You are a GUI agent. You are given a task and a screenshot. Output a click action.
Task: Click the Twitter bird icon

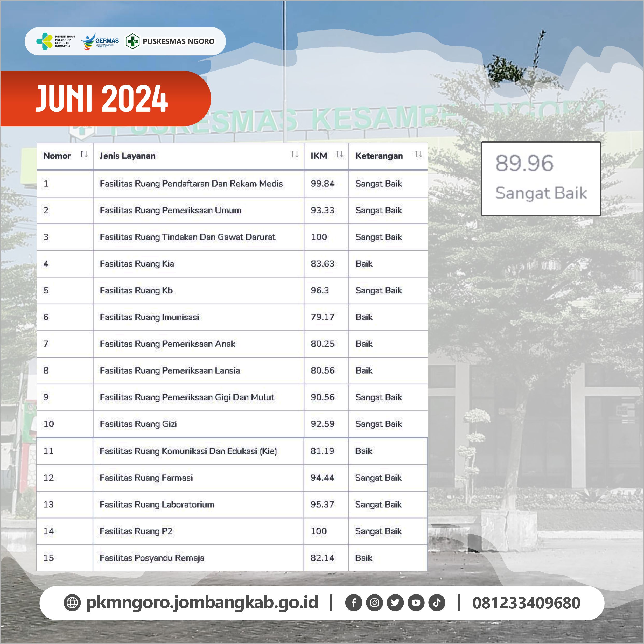point(395,603)
